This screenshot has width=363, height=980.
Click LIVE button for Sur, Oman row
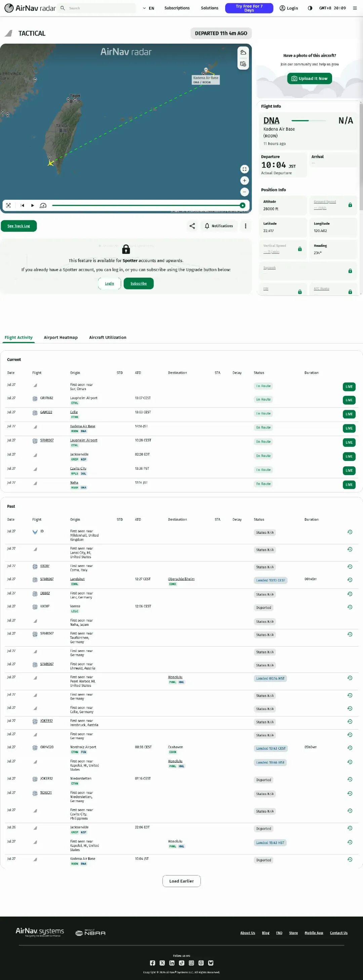[349, 387]
